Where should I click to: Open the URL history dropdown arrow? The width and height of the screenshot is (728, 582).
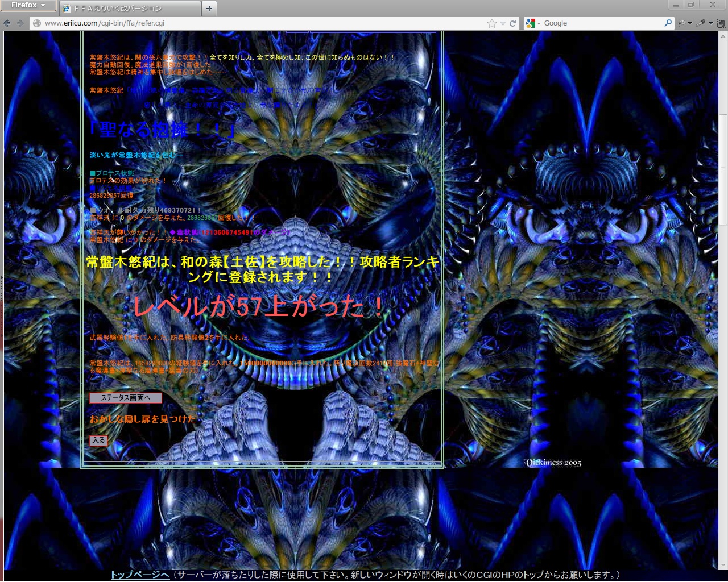pos(503,23)
